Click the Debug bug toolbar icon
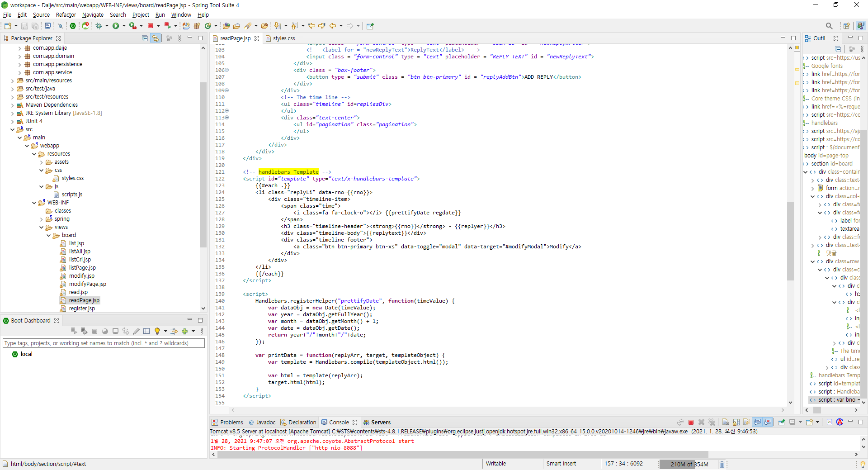This screenshot has height=470, width=868. point(99,26)
